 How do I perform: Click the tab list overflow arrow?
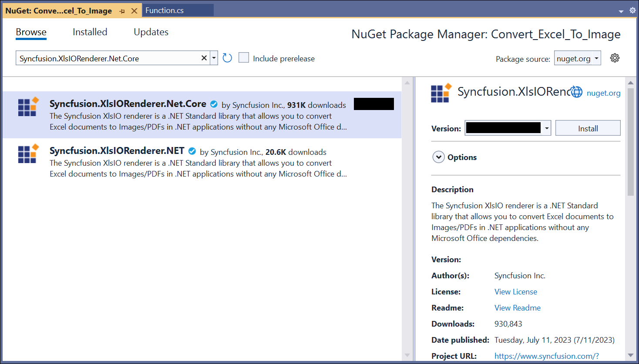click(x=621, y=11)
